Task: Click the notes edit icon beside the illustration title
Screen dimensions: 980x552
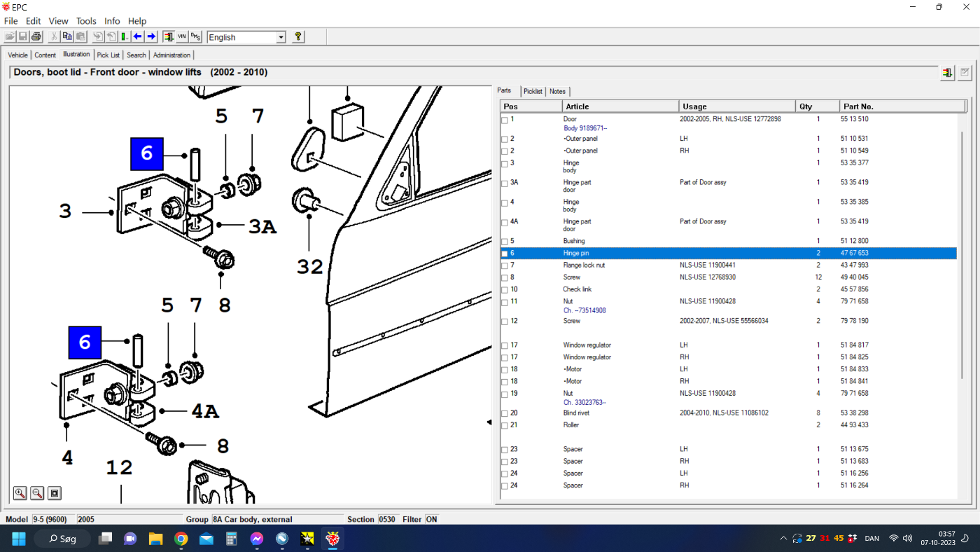Action: point(965,72)
